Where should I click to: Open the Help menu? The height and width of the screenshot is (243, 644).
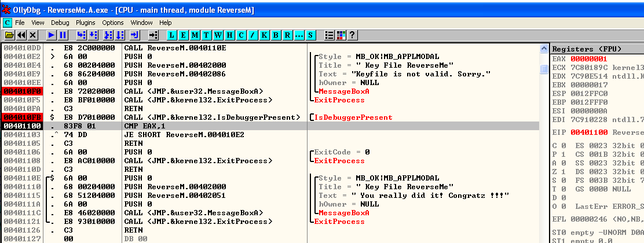tap(166, 23)
